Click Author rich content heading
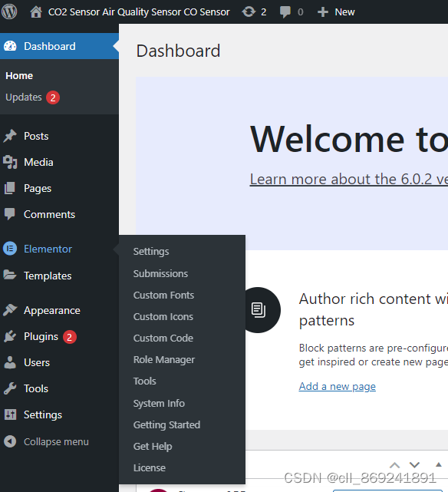The image size is (448, 492). (374, 309)
